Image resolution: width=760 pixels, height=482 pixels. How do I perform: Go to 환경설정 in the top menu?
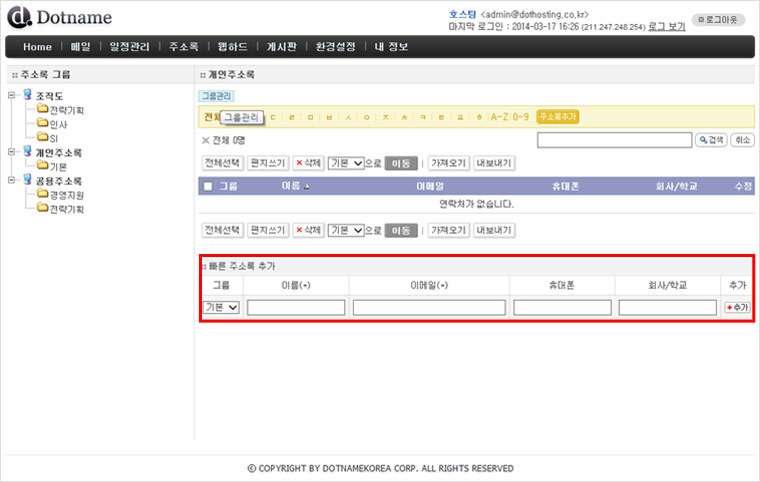(x=335, y=47)
